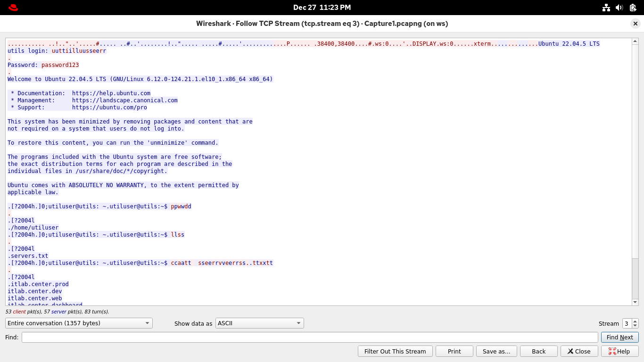Open the clock and calendar menu

(x=322, y=8)
